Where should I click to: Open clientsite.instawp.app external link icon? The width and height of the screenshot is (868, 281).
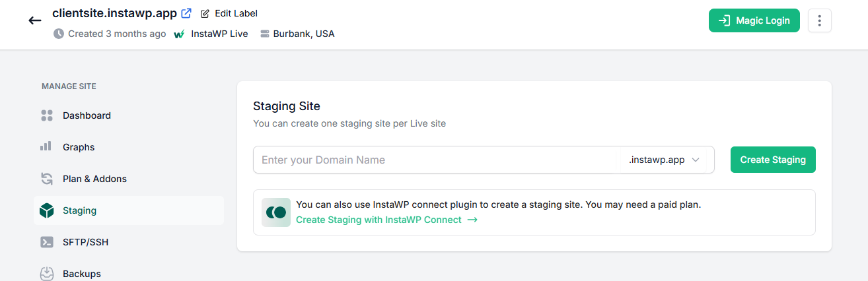coord(186,13)
